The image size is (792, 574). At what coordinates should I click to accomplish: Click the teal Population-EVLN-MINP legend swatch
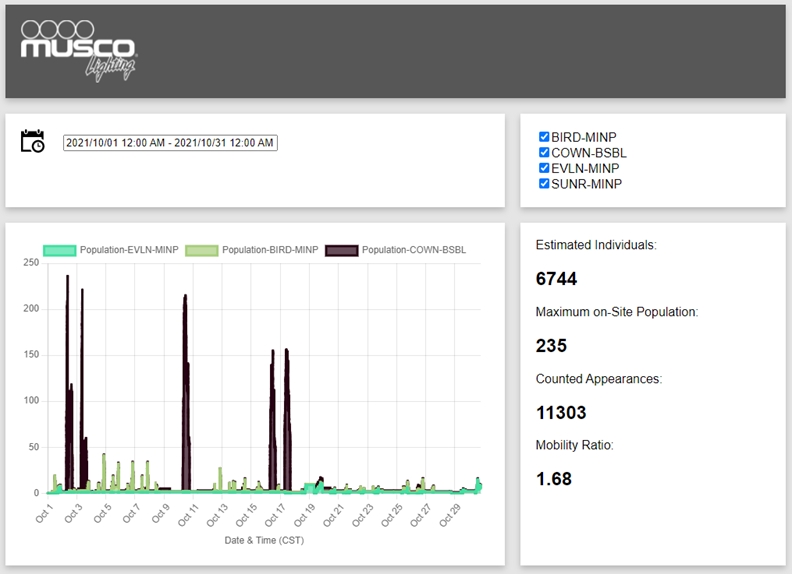tap(60, 250)
